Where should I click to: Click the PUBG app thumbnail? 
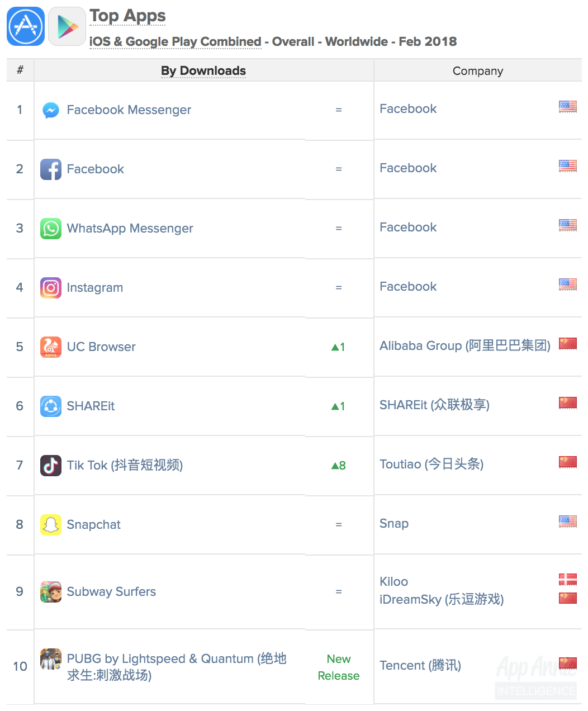click(x=51, y=659)
